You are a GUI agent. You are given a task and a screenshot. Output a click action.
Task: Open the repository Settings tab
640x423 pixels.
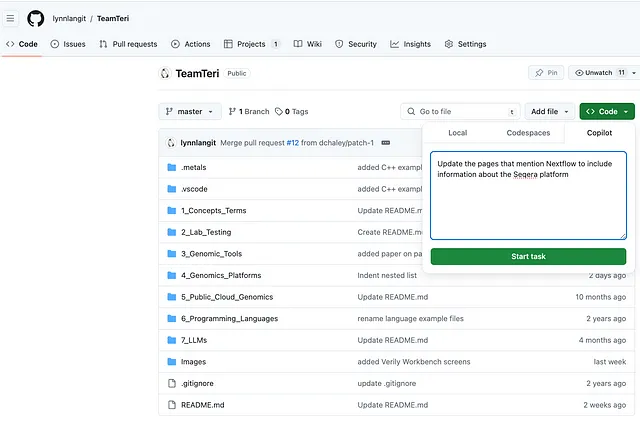click(465, 44)
